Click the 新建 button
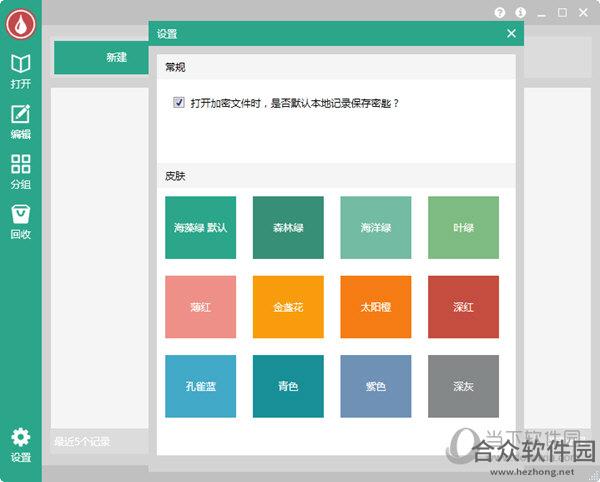The height and width of the screenshot is (482, 600). click(101, 57)
